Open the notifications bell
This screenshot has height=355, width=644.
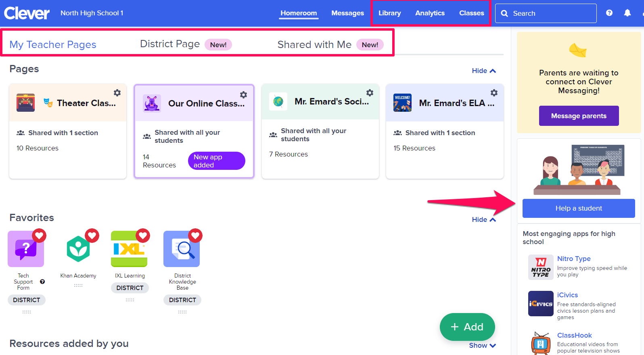click(627, 13)
